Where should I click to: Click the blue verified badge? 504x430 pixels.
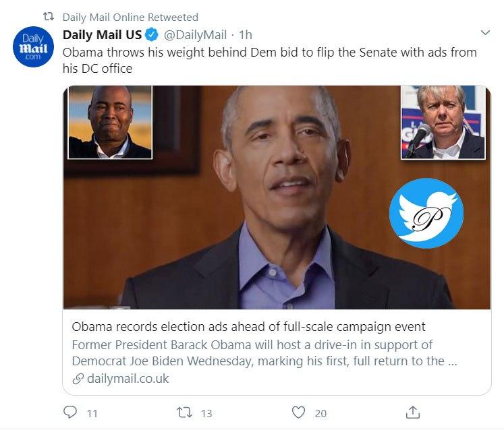click(153, 35)
